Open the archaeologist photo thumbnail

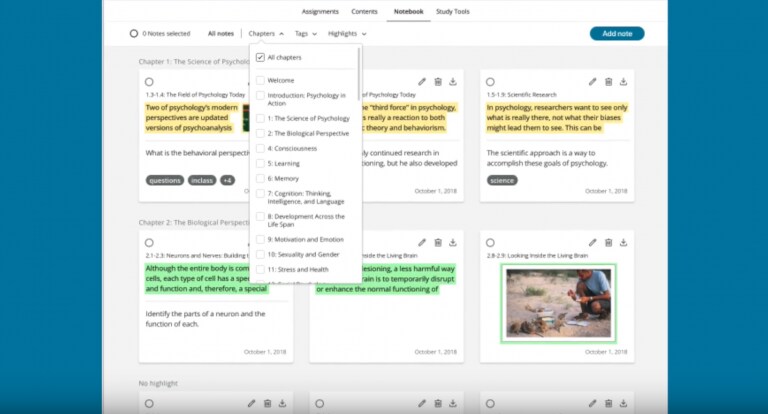(x=545, y=302)
